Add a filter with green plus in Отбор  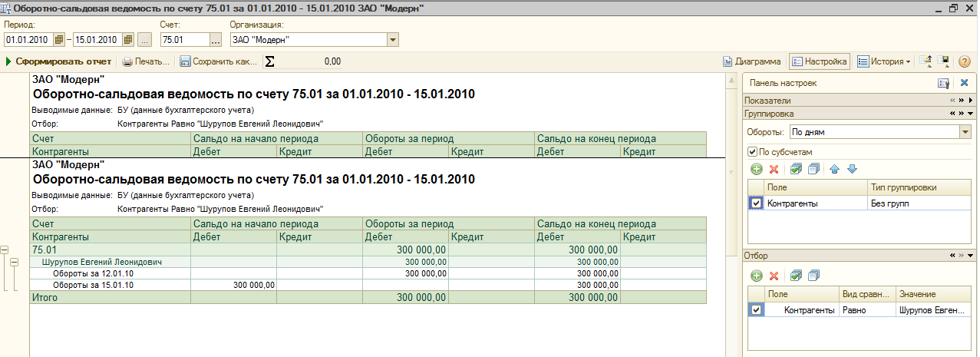pyautogui.click(x=756, y=275)
